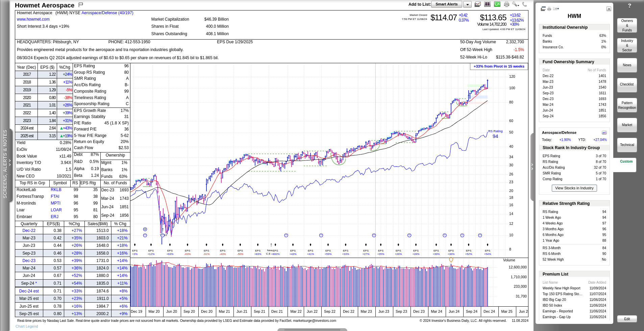Open the Add to List dropdown arrow
This screenshot has width=644, height=331.
point(467,4)
